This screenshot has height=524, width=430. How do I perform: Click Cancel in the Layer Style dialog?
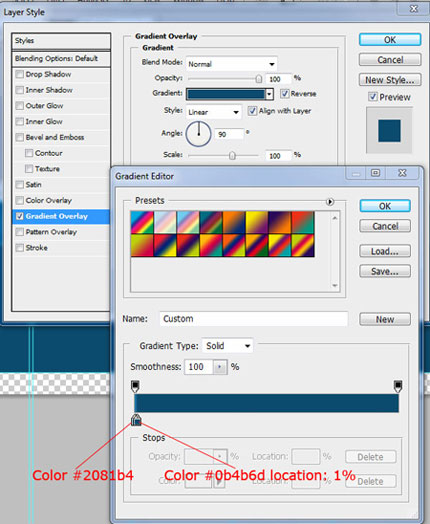(x=390, y=60)
